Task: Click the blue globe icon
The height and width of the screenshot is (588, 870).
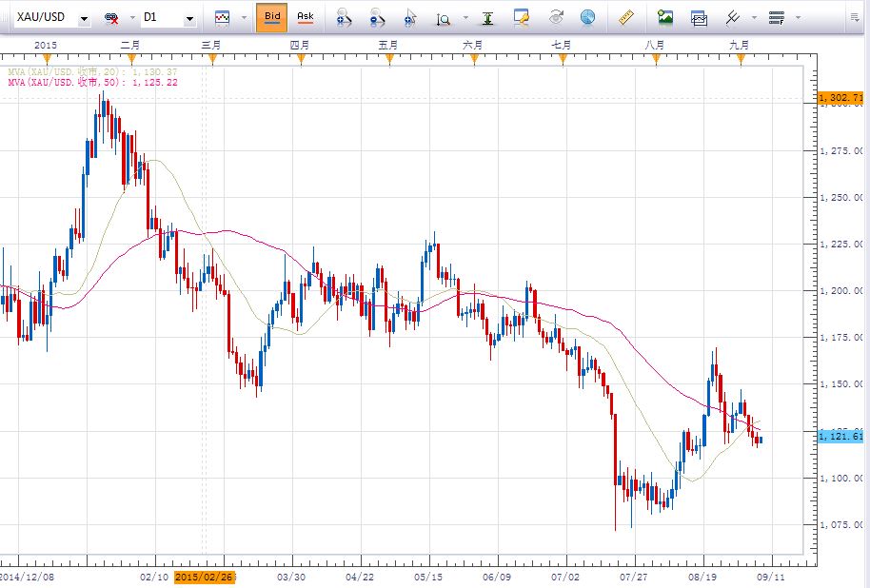Action: [x=587, y=17]
